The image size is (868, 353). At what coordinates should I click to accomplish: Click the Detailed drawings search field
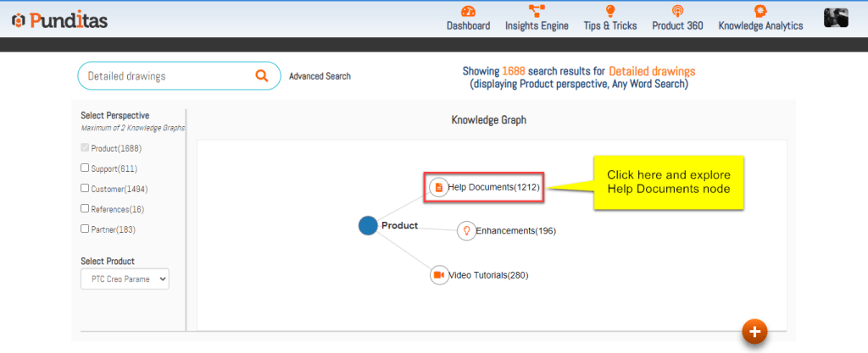pos(165,76)
